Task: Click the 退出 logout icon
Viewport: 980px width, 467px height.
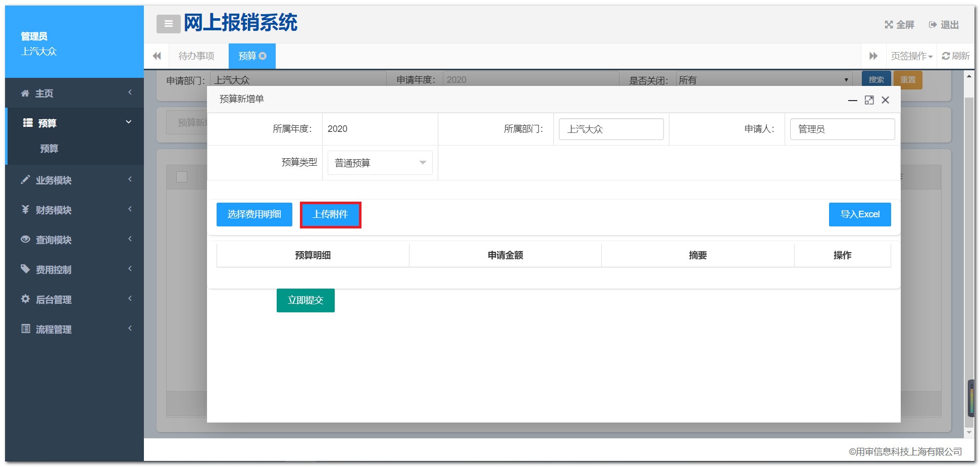Action: click(x=933, y=25)
